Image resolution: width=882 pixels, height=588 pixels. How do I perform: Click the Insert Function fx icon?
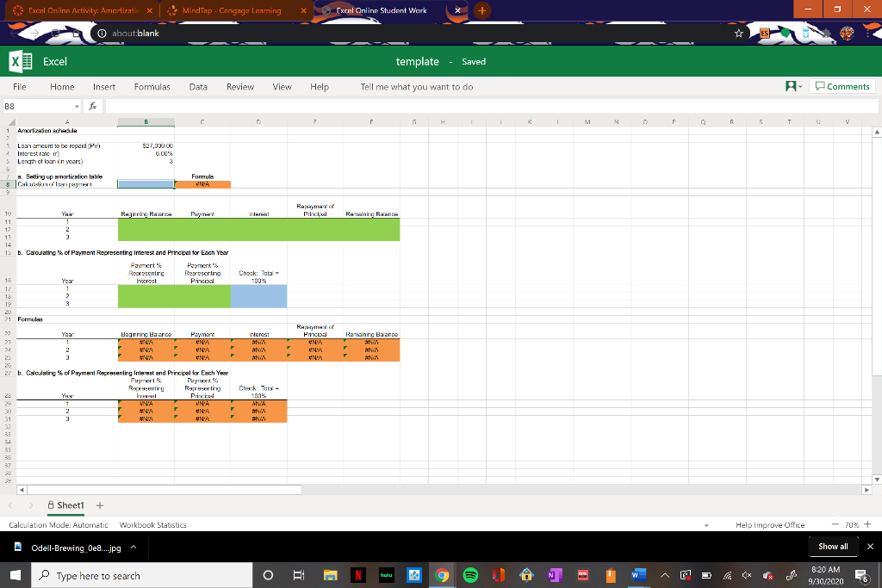[x=92, y=105]
